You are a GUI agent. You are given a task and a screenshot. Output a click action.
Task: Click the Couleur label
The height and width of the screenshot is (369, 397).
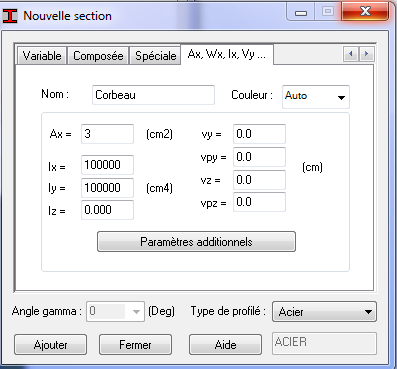click(252, 95)
